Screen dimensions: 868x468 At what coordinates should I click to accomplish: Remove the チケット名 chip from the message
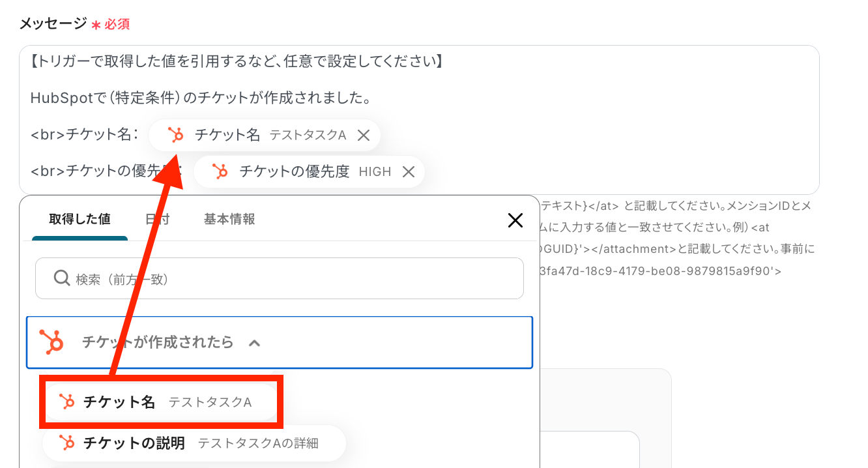point(364,135)
